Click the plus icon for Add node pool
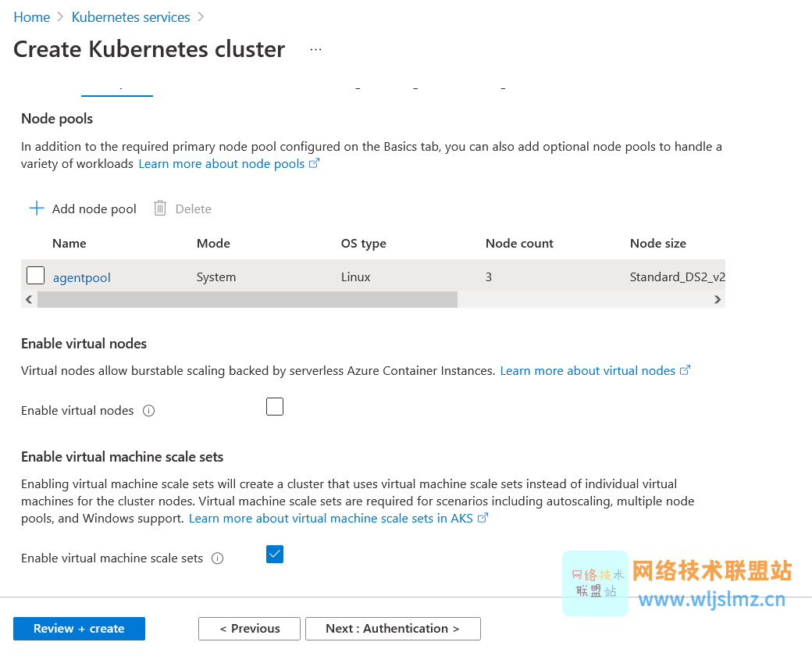 coord(36,209)
